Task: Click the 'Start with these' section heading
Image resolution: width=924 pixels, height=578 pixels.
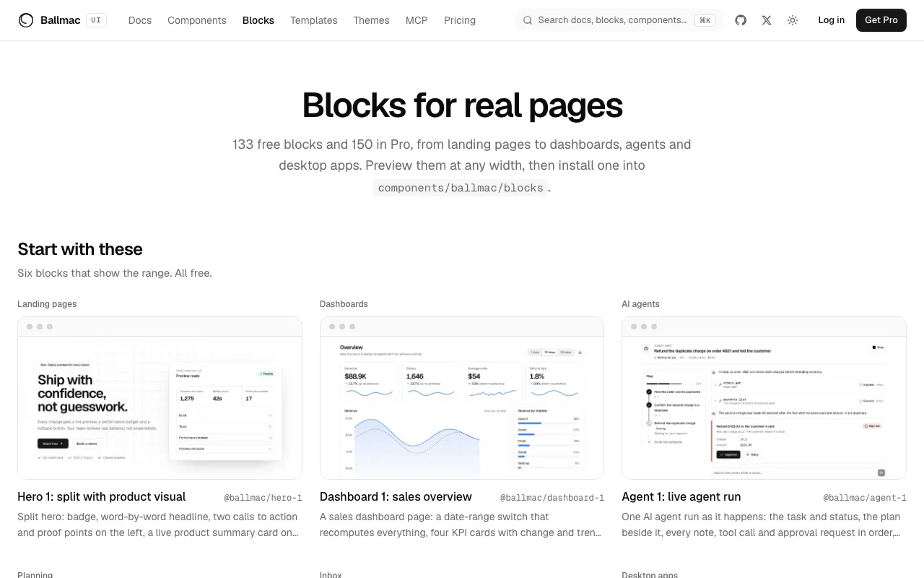Action: tap(80, 249)
